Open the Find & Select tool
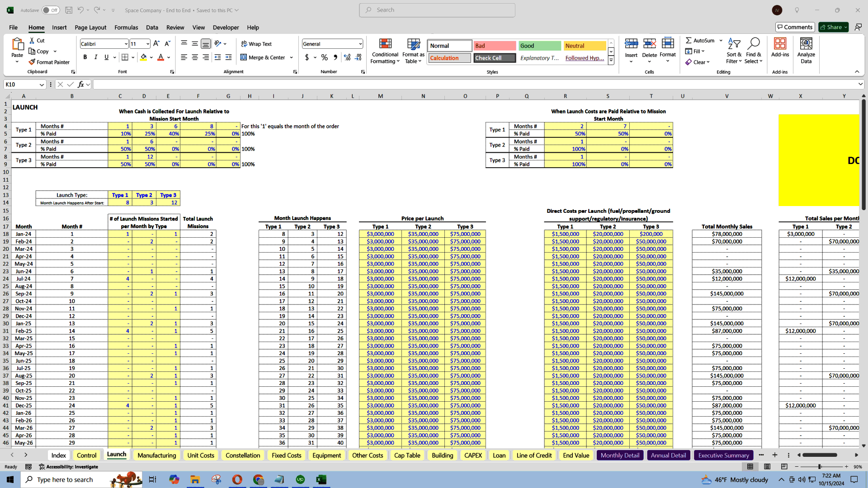This screenshot has width=868, height=488. pyautogui.click(x=753, y=51)
